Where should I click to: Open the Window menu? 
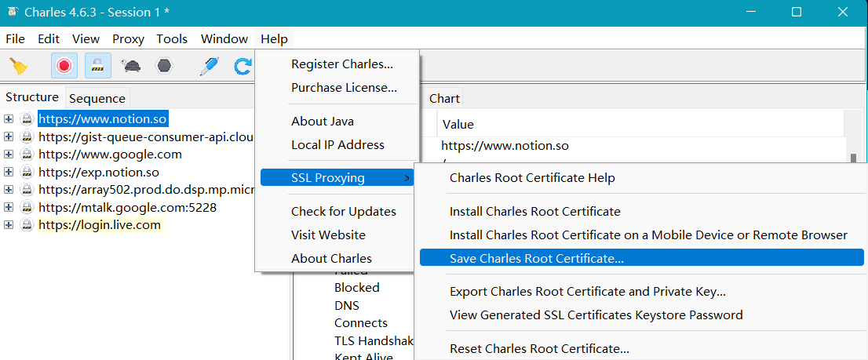pyautogui.click(x=224, y=38)
